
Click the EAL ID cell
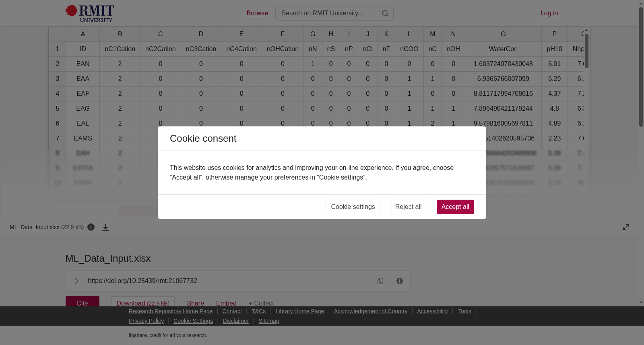point(83,124)
